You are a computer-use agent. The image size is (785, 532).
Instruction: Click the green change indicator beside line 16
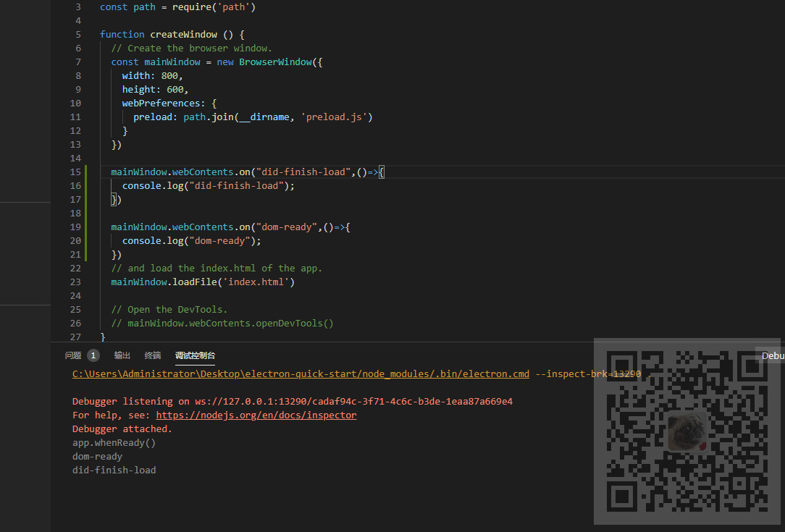[x=86, y=185]
